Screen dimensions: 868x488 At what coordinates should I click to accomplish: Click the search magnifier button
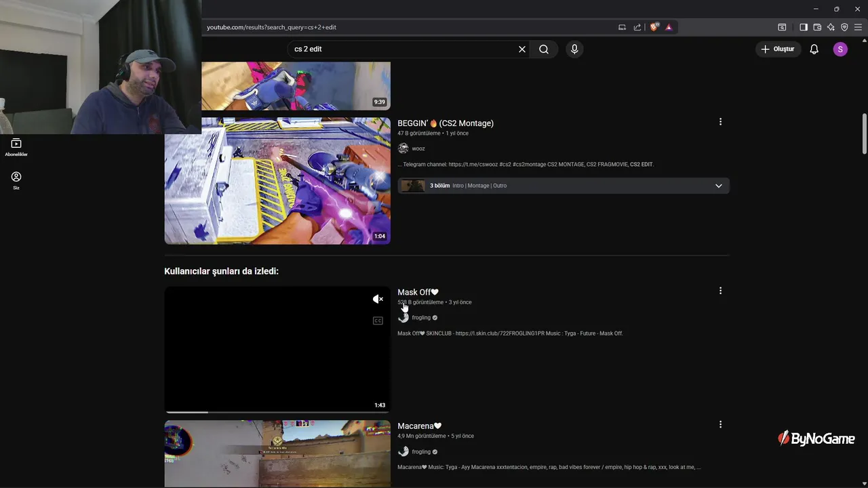point(544,49)
